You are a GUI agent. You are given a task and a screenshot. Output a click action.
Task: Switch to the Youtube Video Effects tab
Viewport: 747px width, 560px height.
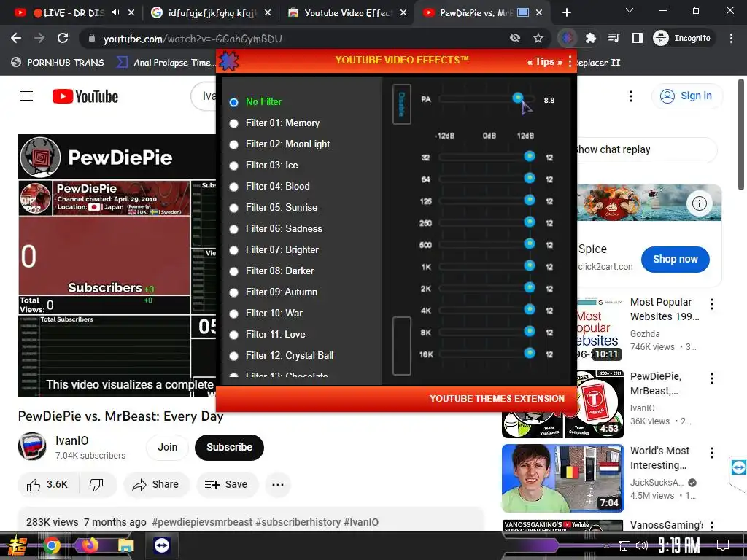(348, 13)
